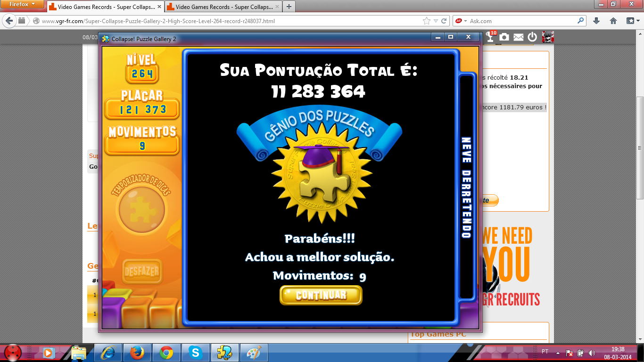Expand the Ask.com search engine dropdown
This screenshot has width=644, height=362.
coord(462,21)
